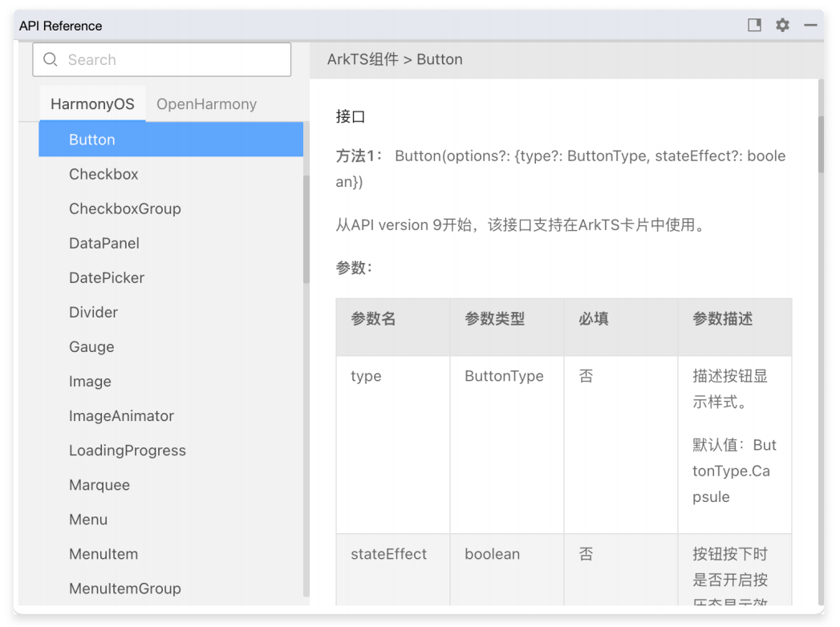Focus the Search input field
Viewport: 840px width, 627px height.
[162, 59]
